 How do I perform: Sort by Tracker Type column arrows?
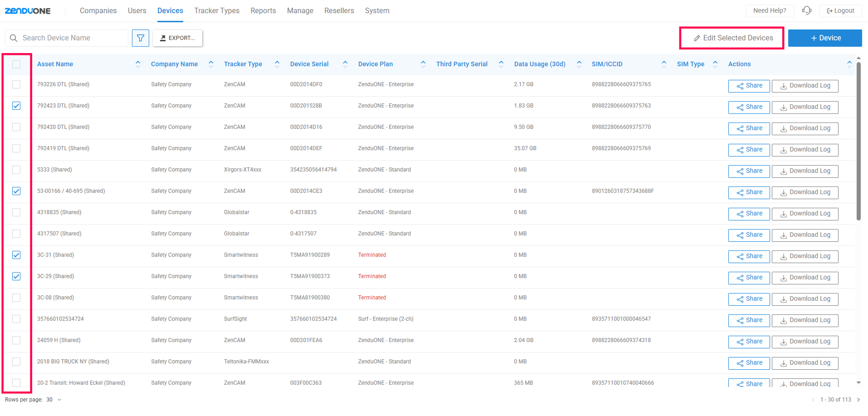(x=277, y=64)
